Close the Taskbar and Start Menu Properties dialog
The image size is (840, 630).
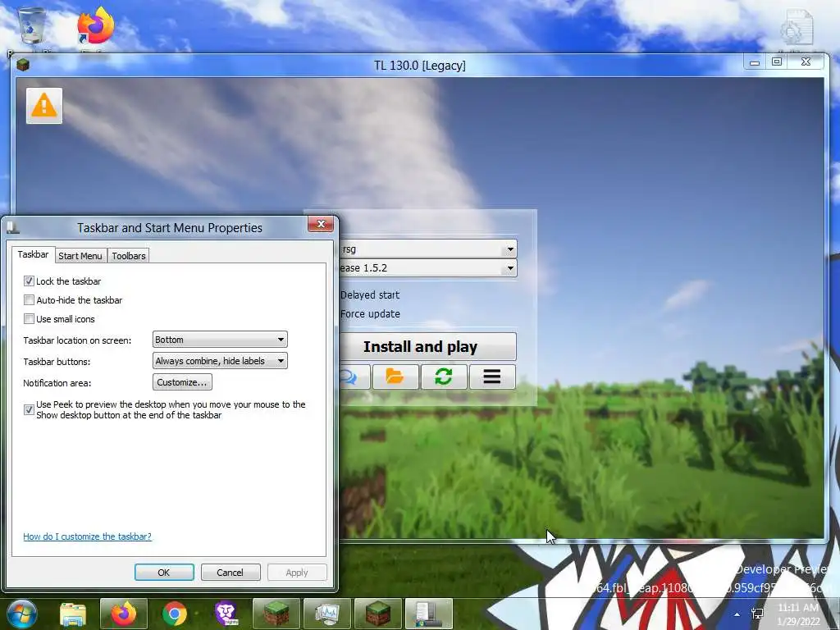point(321,224)
